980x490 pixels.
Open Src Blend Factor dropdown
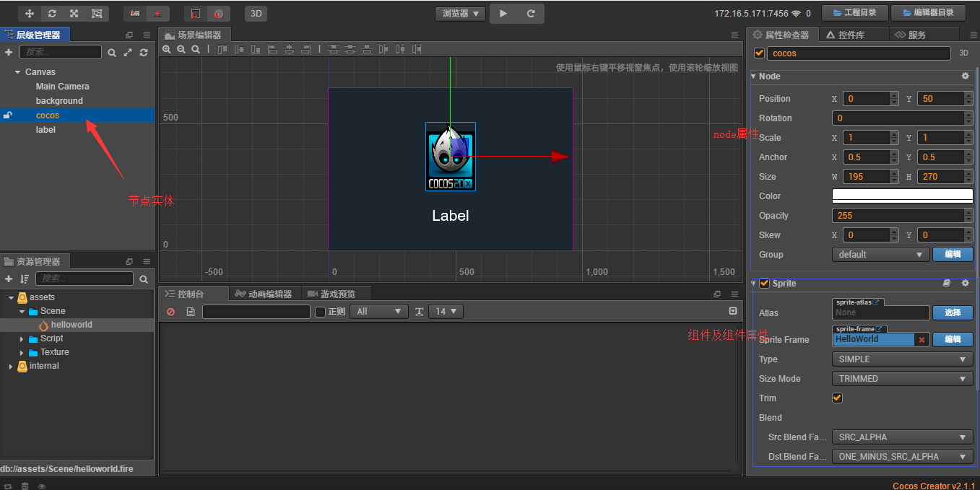(903, 437)
